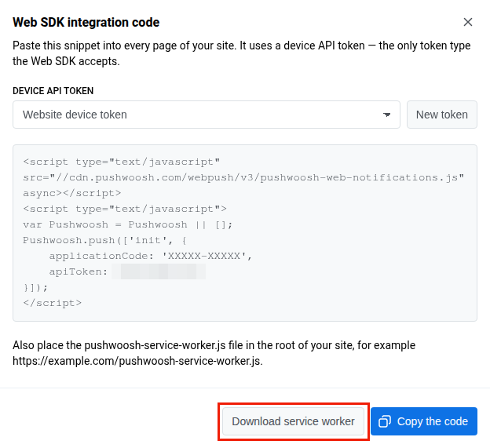The image size is (490, 448).
Task: Click the example.com service worker URL text
Action: [x=137, y=361]
